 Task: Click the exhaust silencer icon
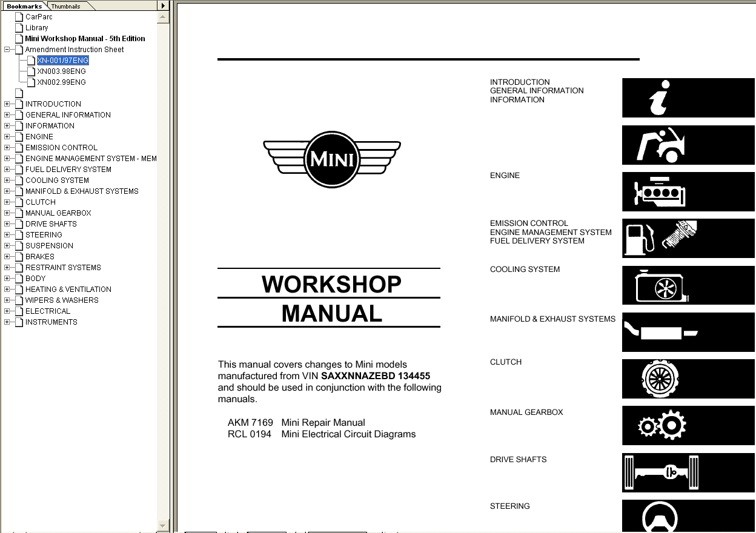tap(661, 332)
